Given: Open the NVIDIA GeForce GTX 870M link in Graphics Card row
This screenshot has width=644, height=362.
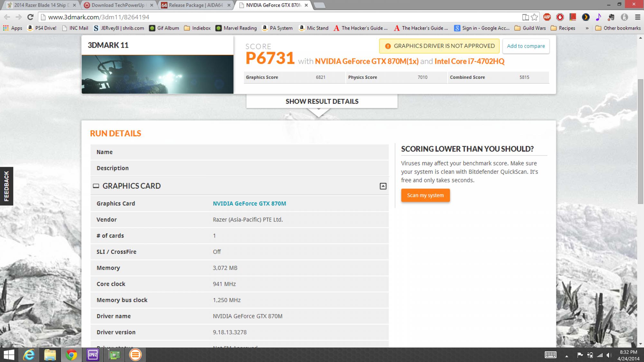Looking at the screenshot, I should point(249,203).
